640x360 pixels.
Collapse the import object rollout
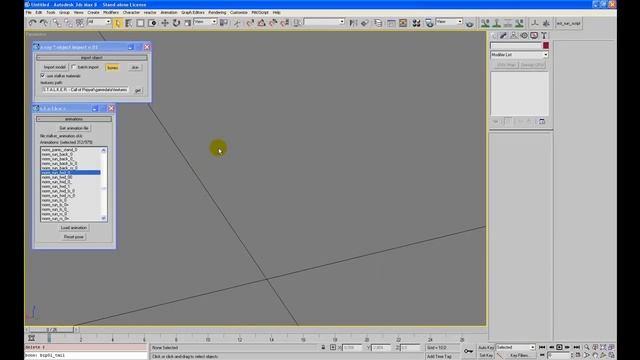pos(91,58)
